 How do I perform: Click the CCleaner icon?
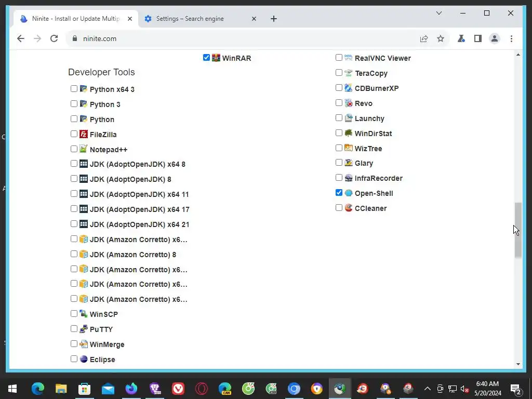pos(349,208)
